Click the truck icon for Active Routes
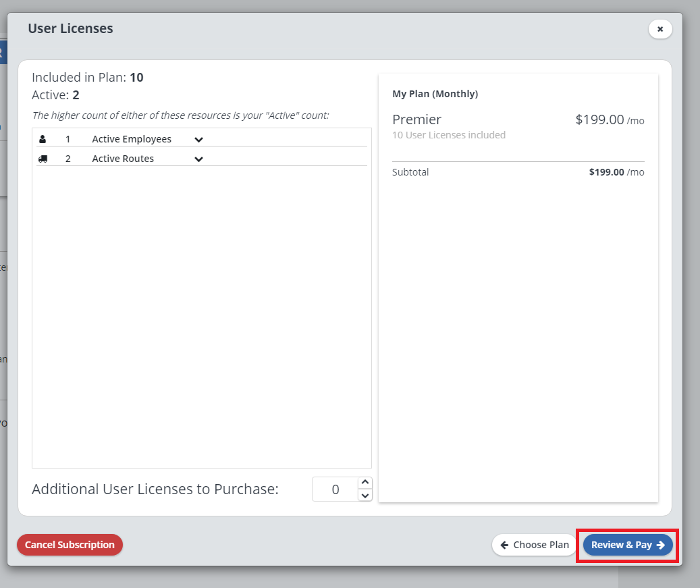 click(x=43, y=159)
